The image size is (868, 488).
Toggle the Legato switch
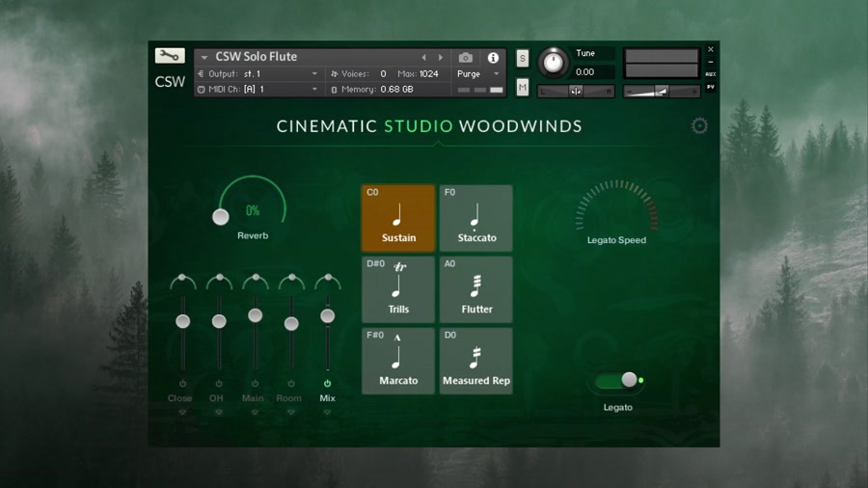[x=618, y=380]
